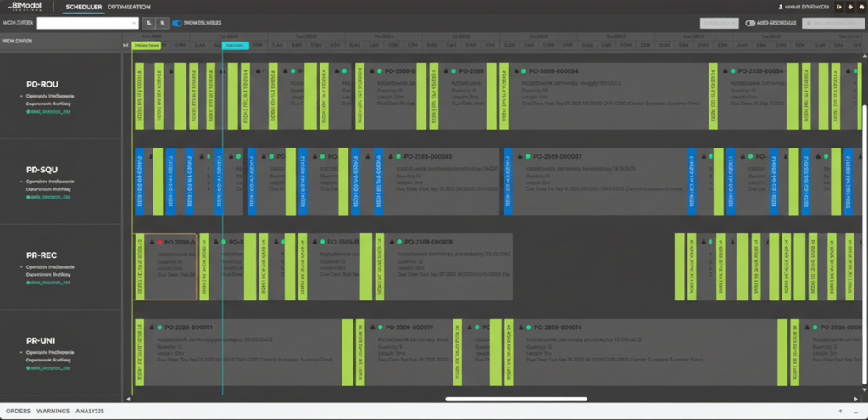This screenshot has height=420, width=868.
Task: Open the Orders panel at the bottom
Action: pos(19,411)
